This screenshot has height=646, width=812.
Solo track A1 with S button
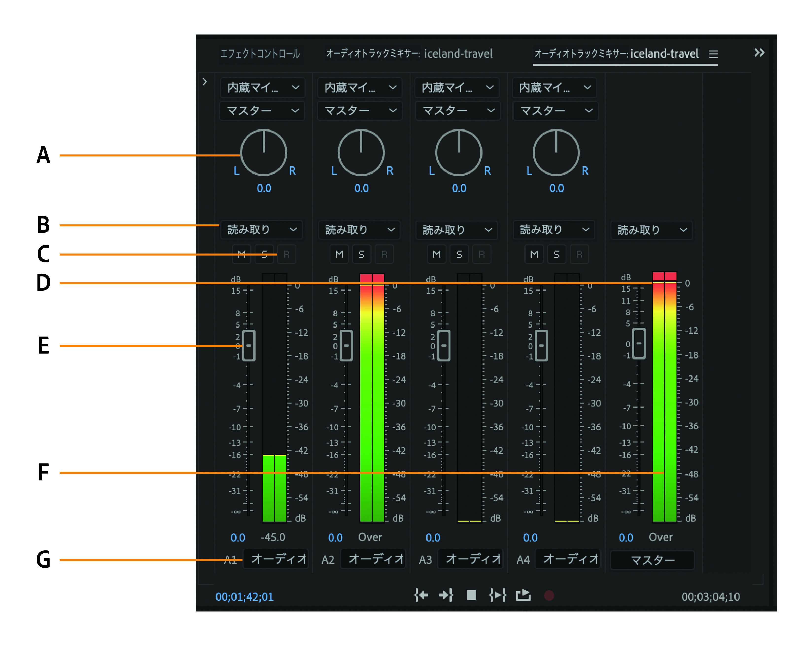pos(264,254)
